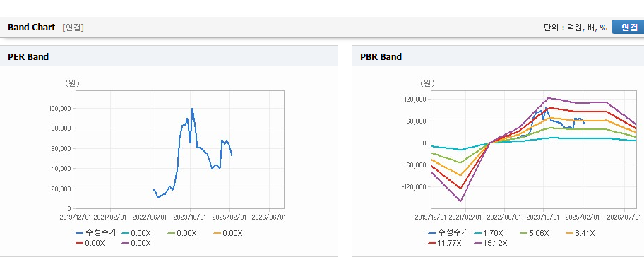Toggle the 11.77X legend entry

444,243
